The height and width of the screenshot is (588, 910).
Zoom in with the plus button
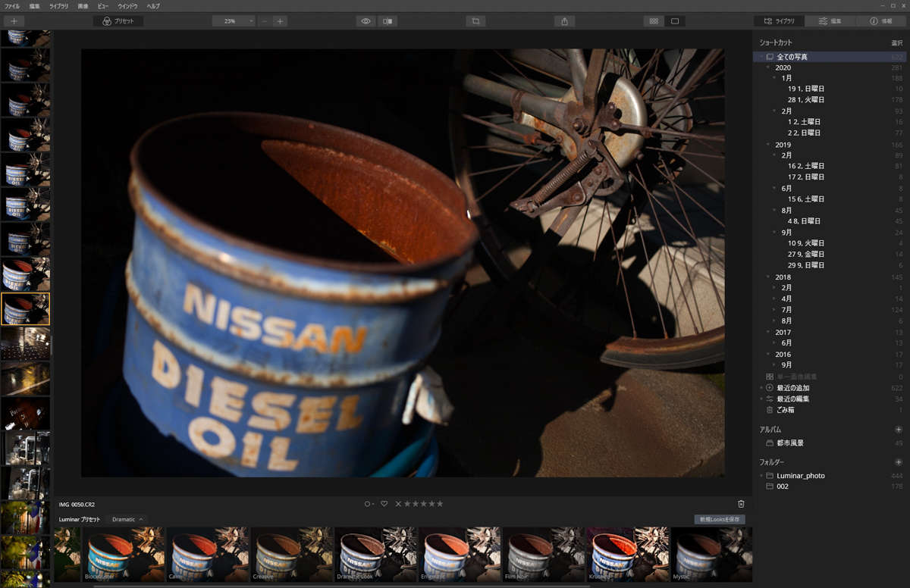(280, 21)
